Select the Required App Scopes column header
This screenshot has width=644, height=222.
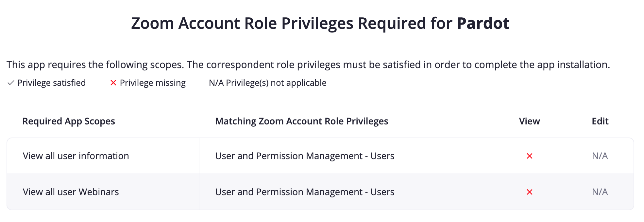[x=69, y=121]
